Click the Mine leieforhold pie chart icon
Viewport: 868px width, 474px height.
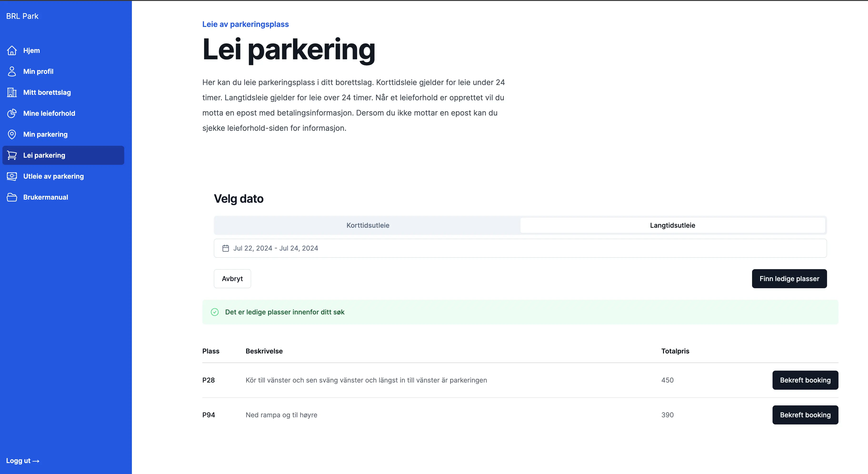[x=12, y=113]
